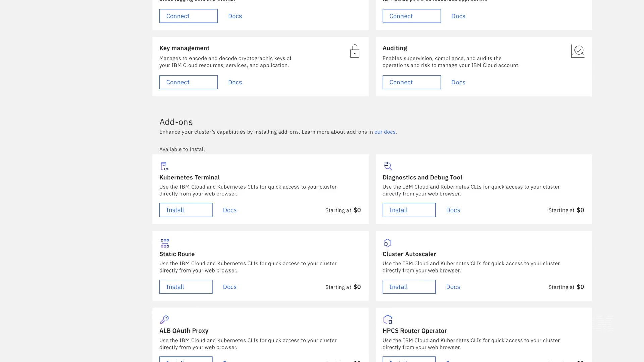Click Static Route 'Starting at $0' price

point(343,287)
